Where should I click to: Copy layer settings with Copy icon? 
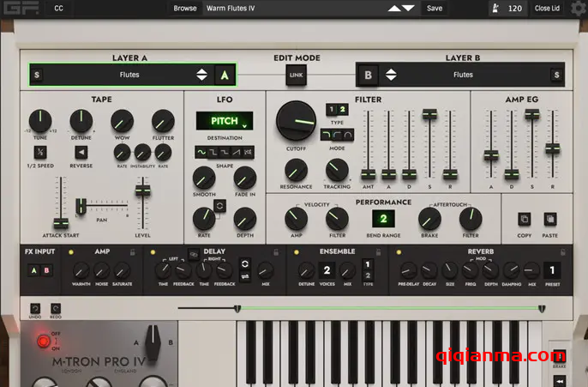525,219
